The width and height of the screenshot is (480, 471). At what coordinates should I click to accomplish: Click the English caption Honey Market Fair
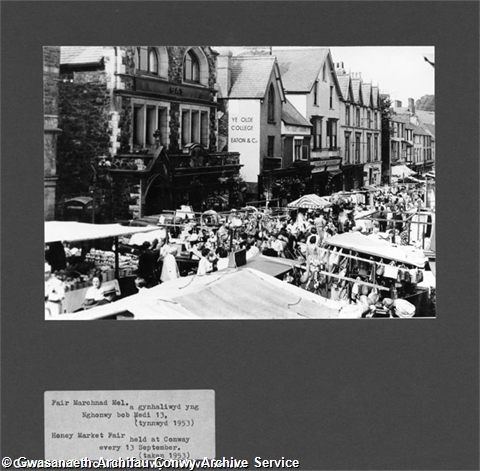pyautogui.click(x=88, y=435)
